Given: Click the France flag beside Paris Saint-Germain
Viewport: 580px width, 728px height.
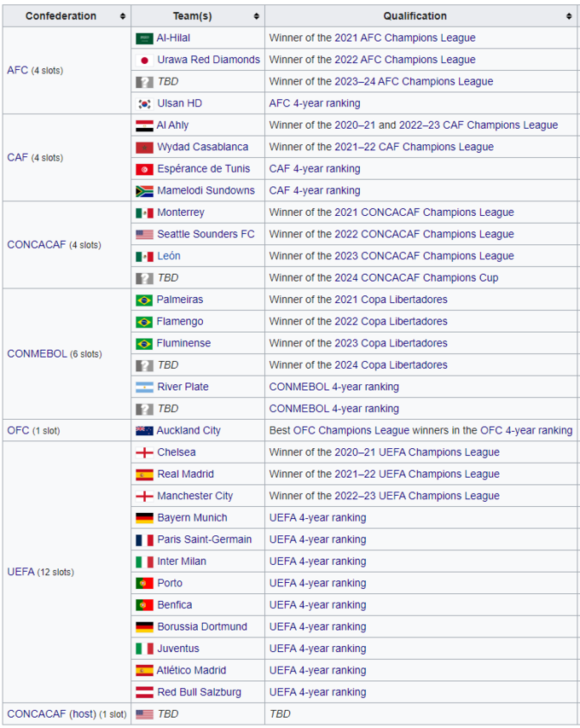Looking at the screenshot, I should [144, 540].
